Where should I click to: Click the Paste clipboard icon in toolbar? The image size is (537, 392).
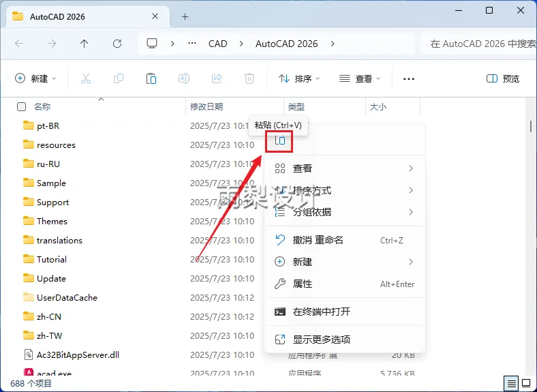pos(151,79)
